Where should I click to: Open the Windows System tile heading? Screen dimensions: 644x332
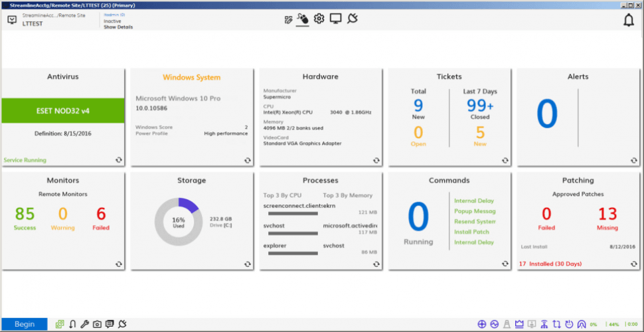pos(191,77)
